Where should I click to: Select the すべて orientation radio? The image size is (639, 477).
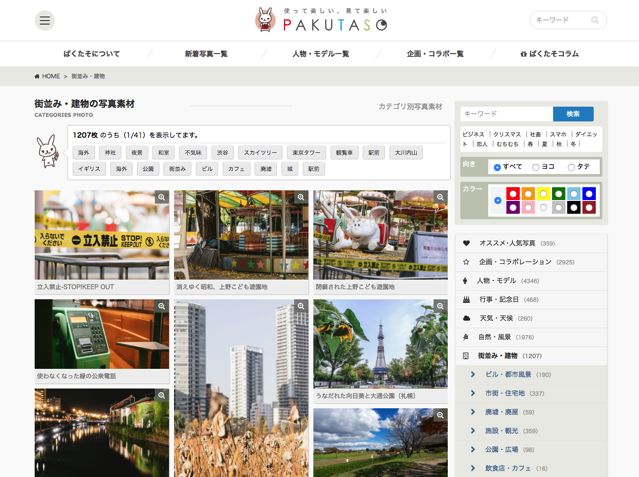(x=497, y=167)
